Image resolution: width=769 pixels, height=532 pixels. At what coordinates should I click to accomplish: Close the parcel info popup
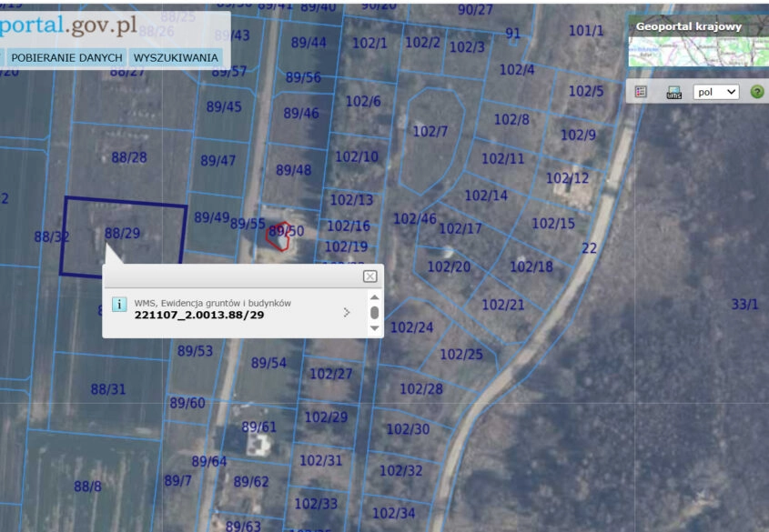[369, 276]
